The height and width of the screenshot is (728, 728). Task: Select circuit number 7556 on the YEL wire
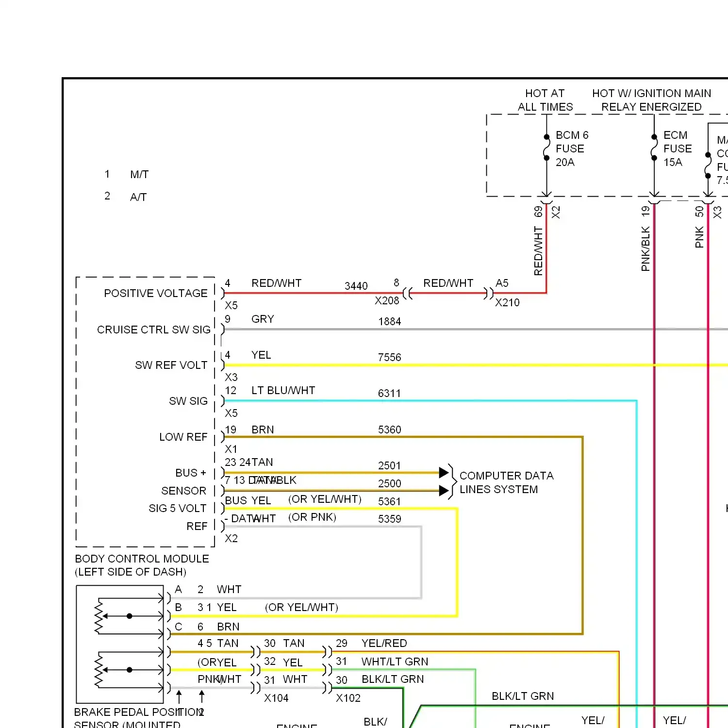(x=390, y=357)
